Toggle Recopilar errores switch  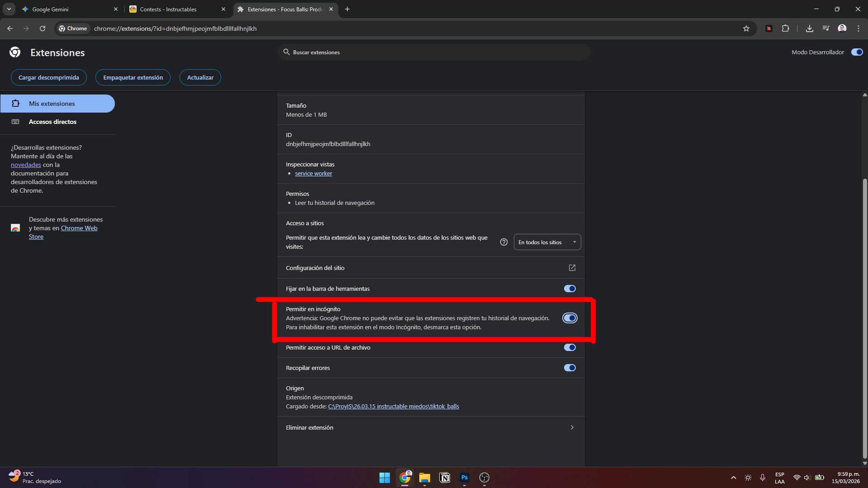[569, 368]
